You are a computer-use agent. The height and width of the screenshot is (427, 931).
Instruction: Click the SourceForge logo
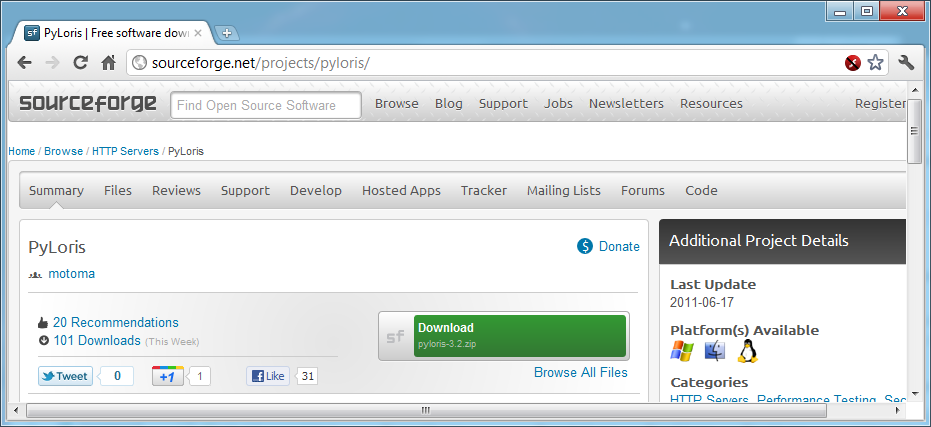click(x=88, y=103)
